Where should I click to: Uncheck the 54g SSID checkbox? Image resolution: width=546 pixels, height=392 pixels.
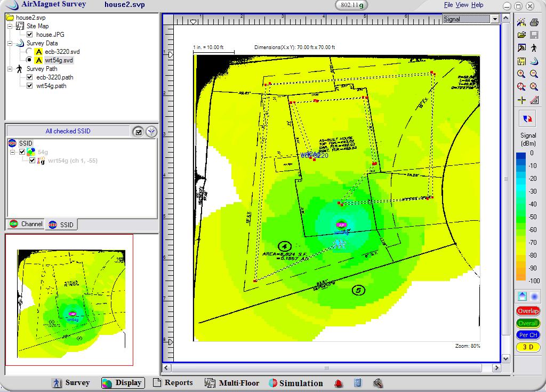pos(22,152)
